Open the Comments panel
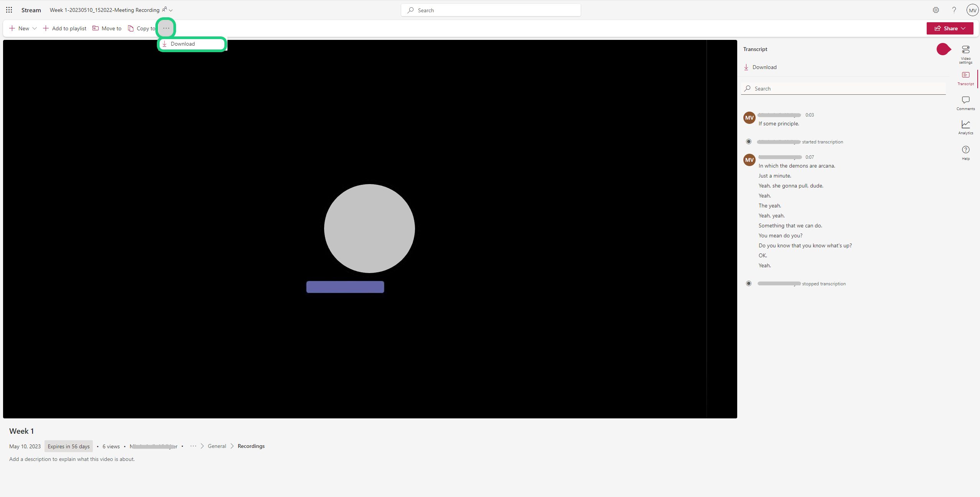This screenshot has width=980, height=497. tap(965, 103)
